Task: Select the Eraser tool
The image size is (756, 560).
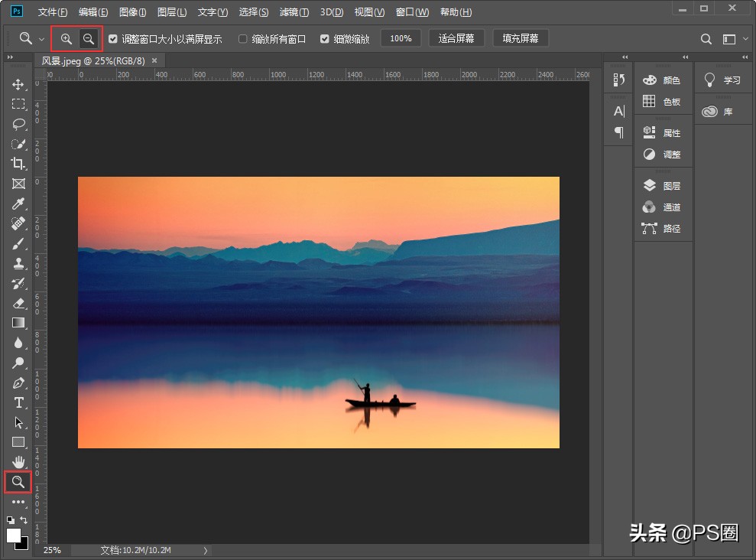Action: [x=18, y=303]
